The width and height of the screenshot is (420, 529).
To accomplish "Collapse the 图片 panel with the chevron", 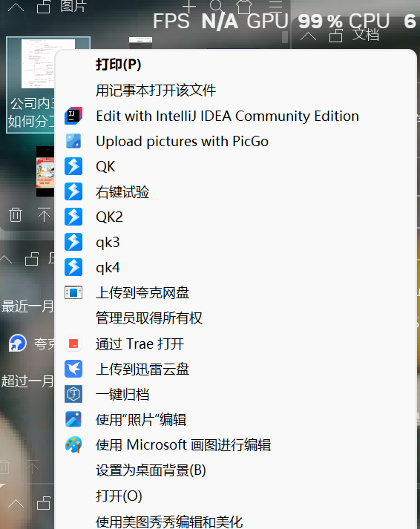I will tap(16, 7).
